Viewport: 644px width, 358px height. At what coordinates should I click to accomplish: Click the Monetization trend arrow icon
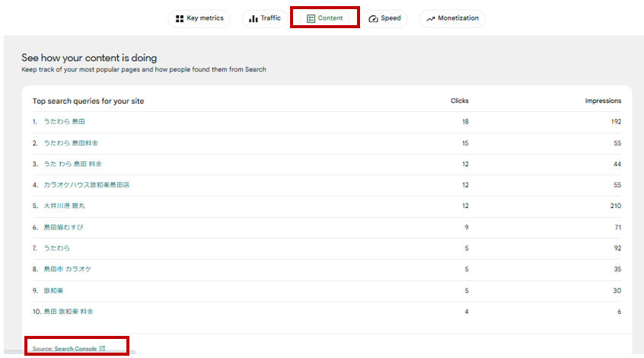pos(431,18)
